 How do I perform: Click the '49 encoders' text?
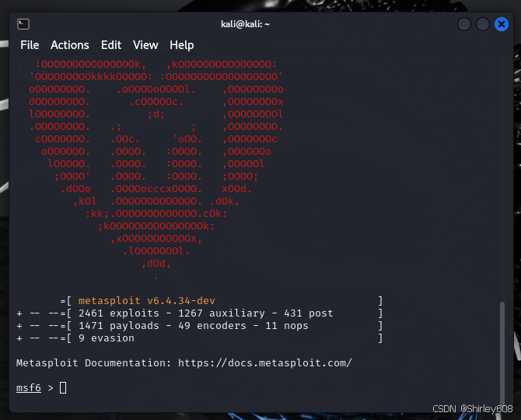[212, 326]
